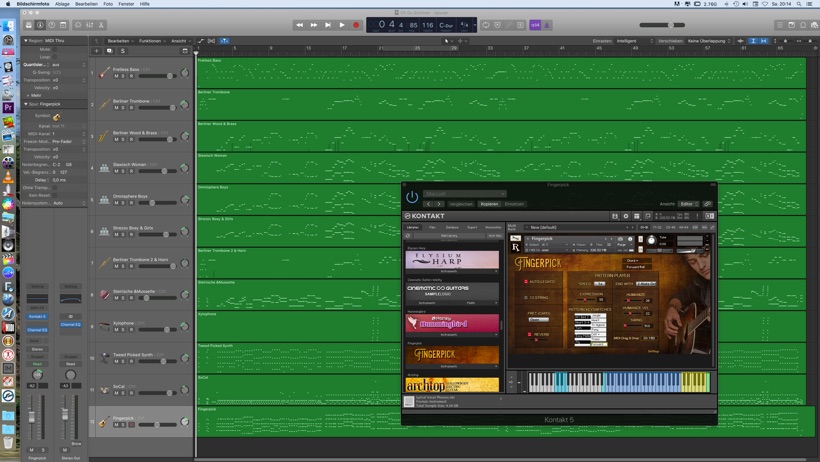Screen dimensions: 820x462
Task: Open the Quantisieren value dropdown in inspector
Action: 69,65
